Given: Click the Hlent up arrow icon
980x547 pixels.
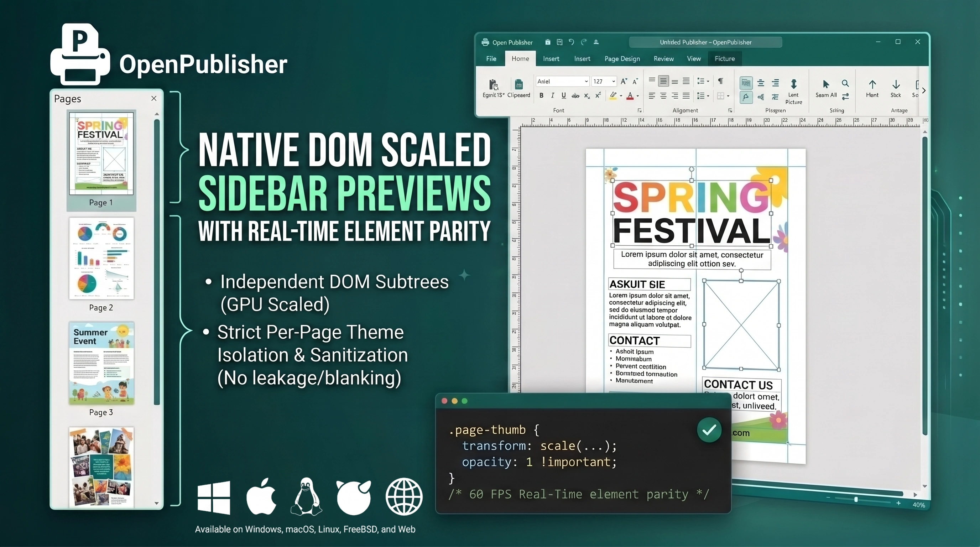Looking at the screenshot, I should tap(872, 84).
